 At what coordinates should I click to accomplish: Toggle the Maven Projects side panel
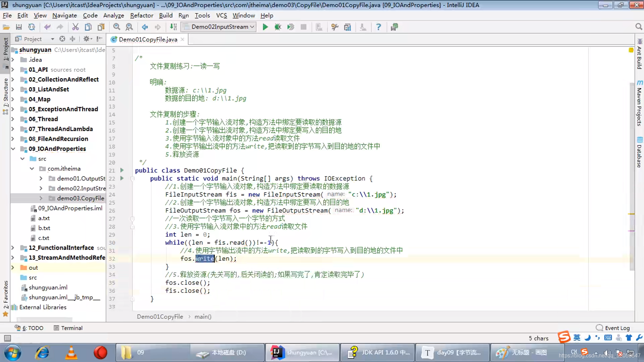point(639,104)
